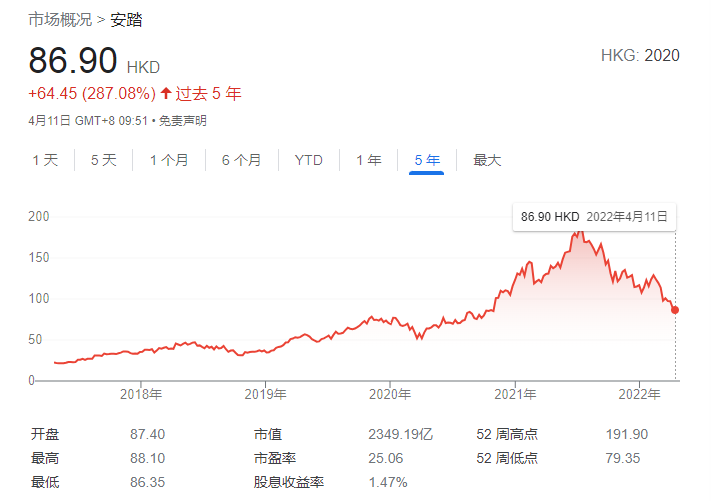Click the 4月11日 GMT+8 09:51 timestamp
Screen dimensions: 711x501
click(x=88, y=121)
